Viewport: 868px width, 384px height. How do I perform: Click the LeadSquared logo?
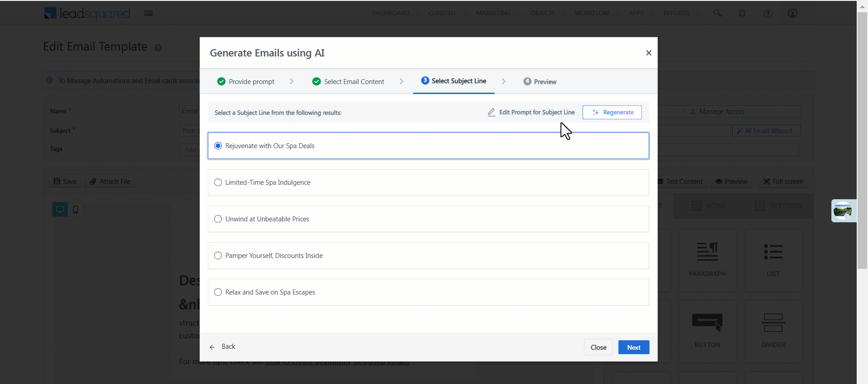coord(87,13)
